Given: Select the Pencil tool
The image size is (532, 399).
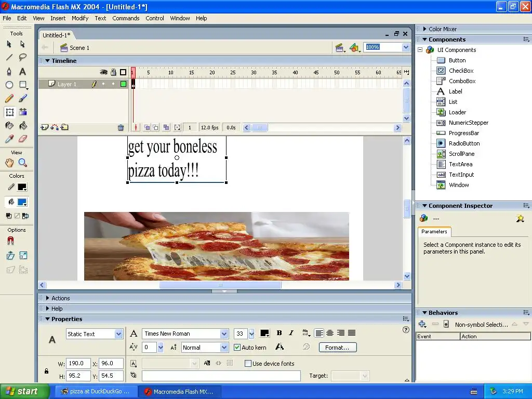Looking at the screenshot, I should point(9,98).
